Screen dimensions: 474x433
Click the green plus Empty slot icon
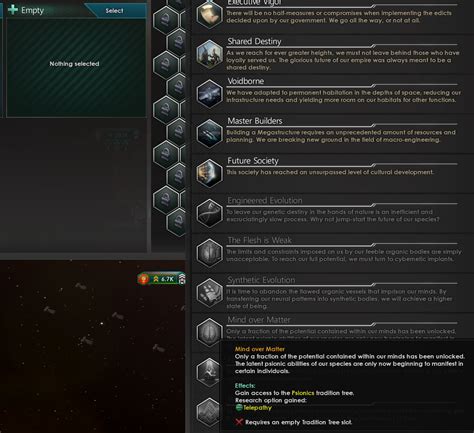point(13,10)
